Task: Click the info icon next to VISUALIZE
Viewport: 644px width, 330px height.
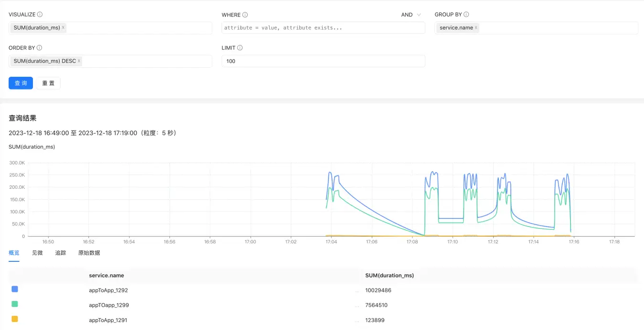Action: click(40, 15)
